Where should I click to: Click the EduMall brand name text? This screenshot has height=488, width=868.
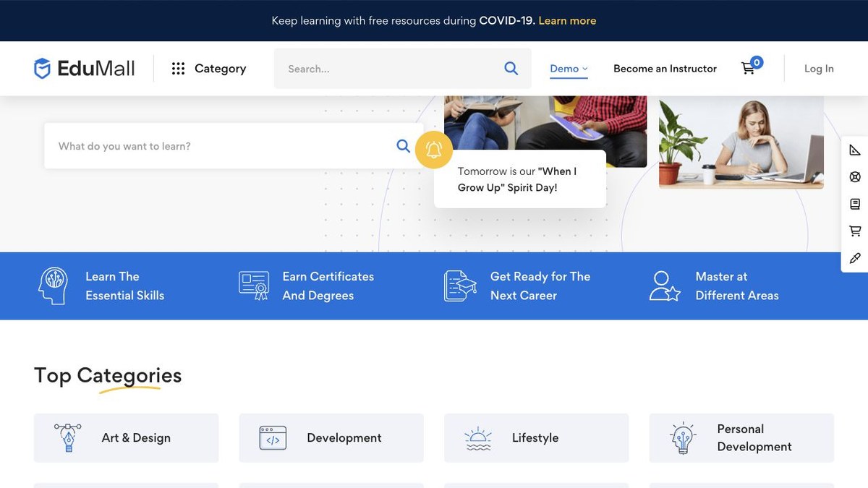click(95, 69)
